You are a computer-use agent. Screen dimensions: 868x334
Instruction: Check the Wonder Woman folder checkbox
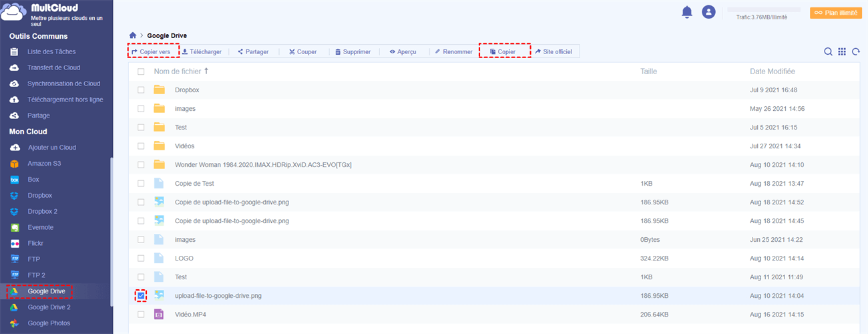click(x=141, y=164)
